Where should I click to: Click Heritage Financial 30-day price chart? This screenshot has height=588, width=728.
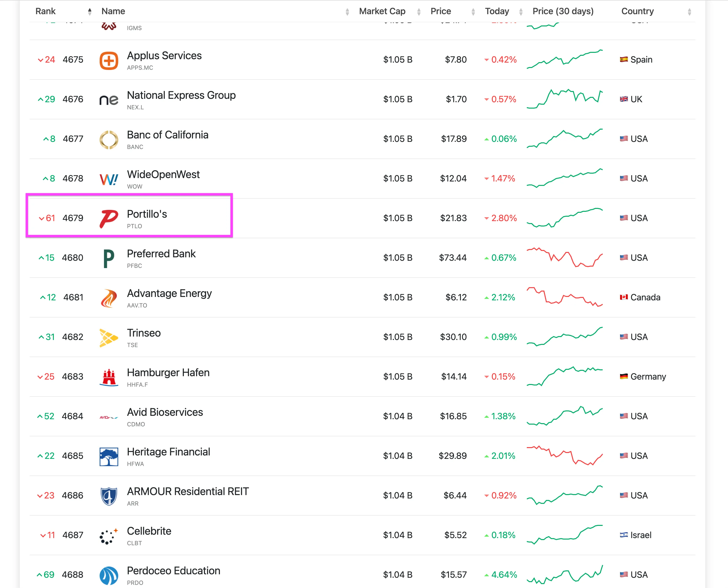point(565,456)
